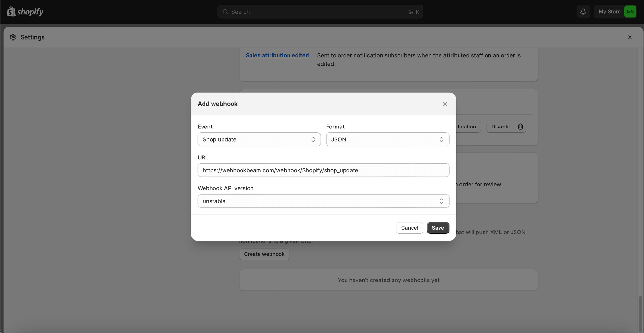Expand the Webhook API version dropdown
This screenshot has width=644, height=333.
[323, 201]
